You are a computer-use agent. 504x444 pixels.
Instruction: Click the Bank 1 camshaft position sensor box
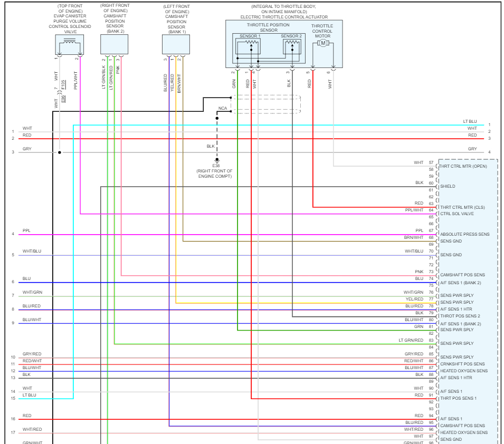[176, 44]
